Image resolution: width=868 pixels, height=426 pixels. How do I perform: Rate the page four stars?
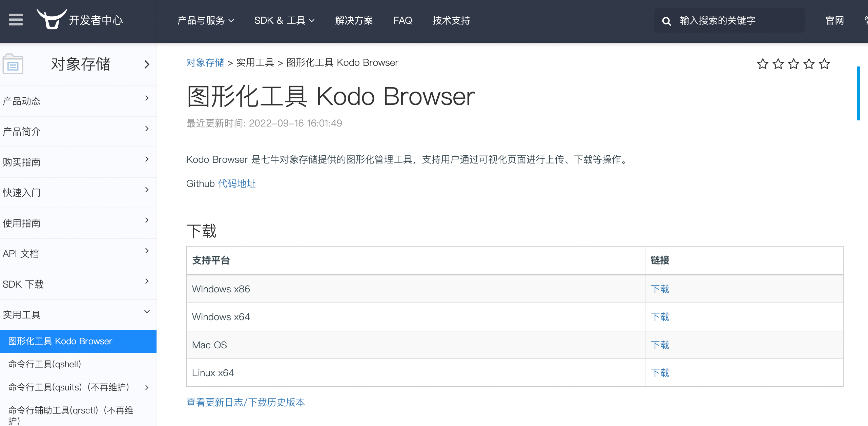809,64
